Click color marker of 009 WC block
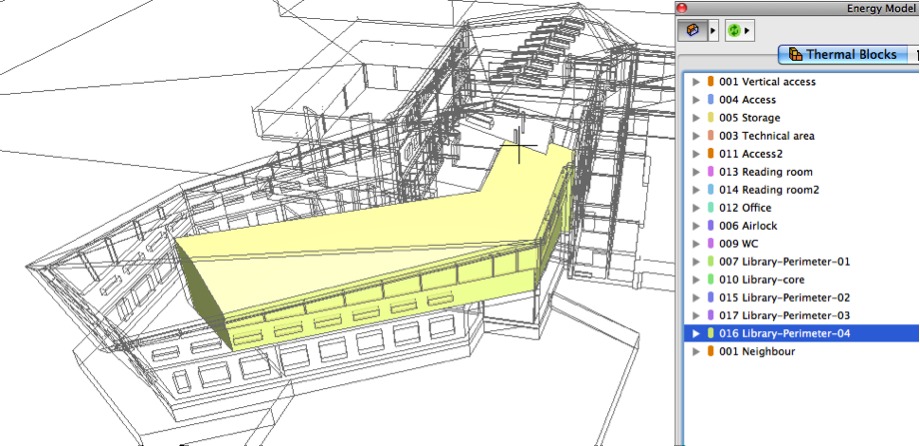The height and width of the screenshot is (446, 920). [x=711, y=244]
